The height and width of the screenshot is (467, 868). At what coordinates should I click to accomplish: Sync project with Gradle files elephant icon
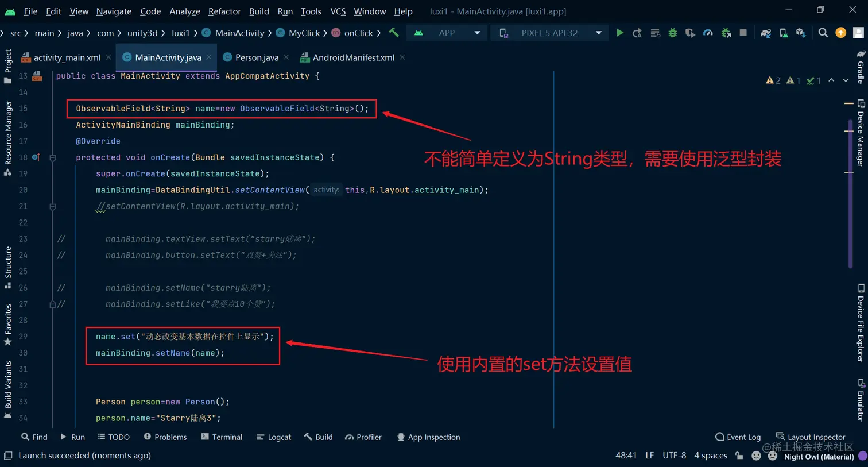point(766,33)
